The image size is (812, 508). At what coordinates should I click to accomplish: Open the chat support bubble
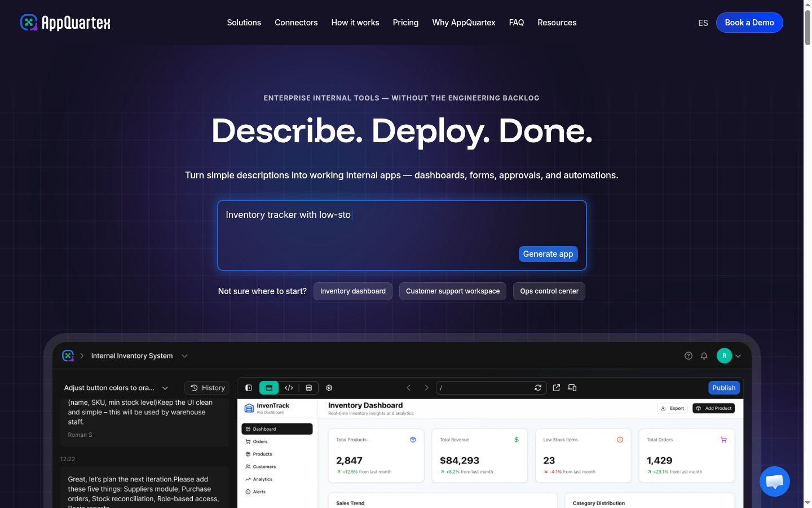pos(774,481)
